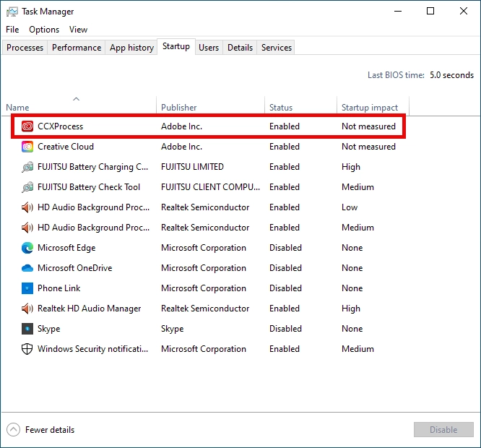Switch to the App history tab
The width and height of the screenshot is (481, 448).
pos(131,48)
